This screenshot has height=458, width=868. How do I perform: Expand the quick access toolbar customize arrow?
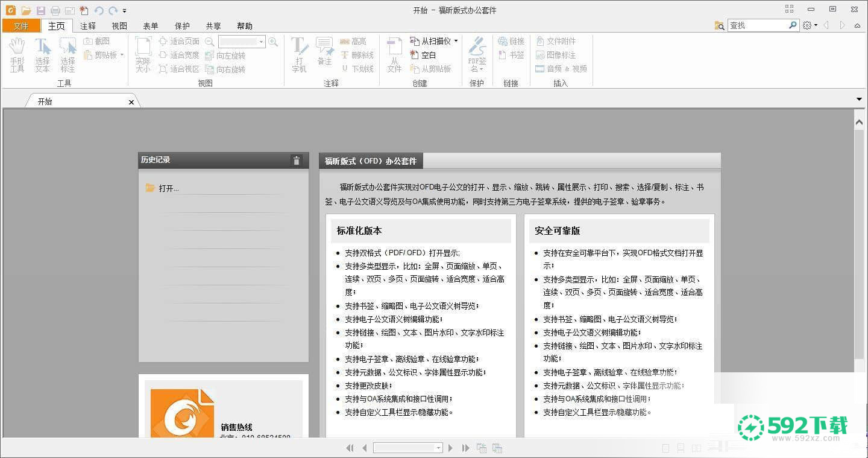pos(124,11)
